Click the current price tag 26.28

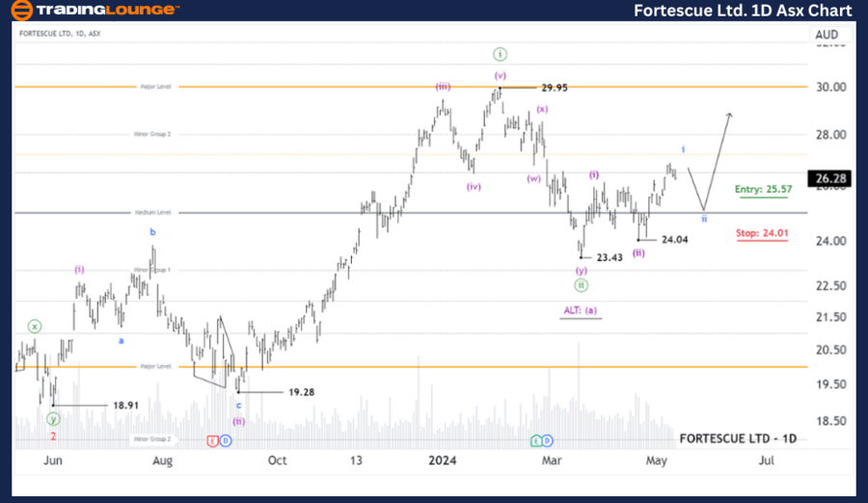coord(829,178)
